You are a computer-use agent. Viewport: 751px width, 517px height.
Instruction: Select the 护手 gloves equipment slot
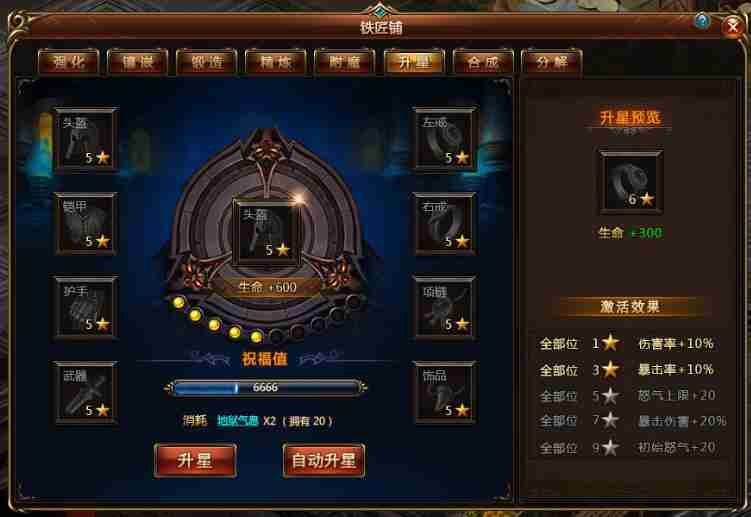coord(86,308)
